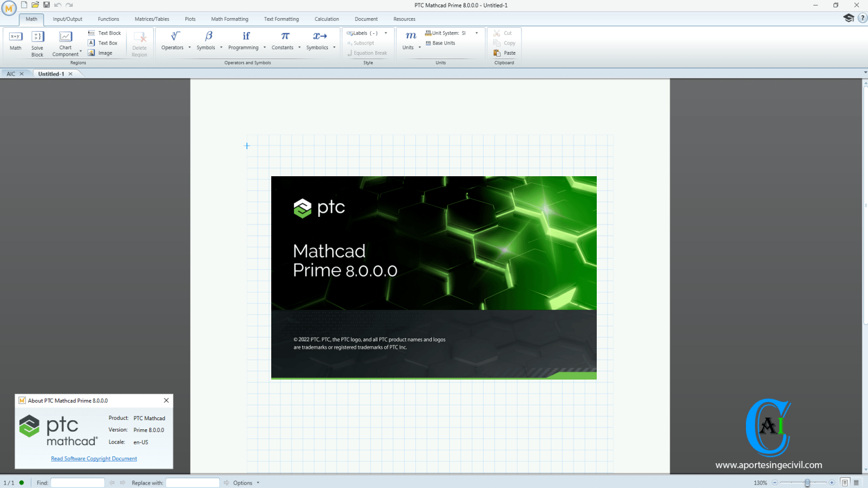
Task: Open the Constants palette
Action: 283,40
